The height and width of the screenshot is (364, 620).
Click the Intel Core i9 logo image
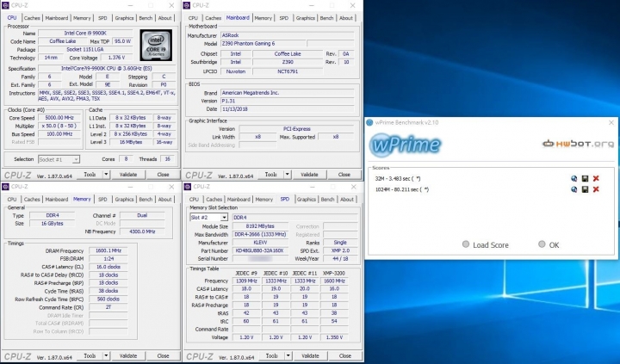[156, 45]
